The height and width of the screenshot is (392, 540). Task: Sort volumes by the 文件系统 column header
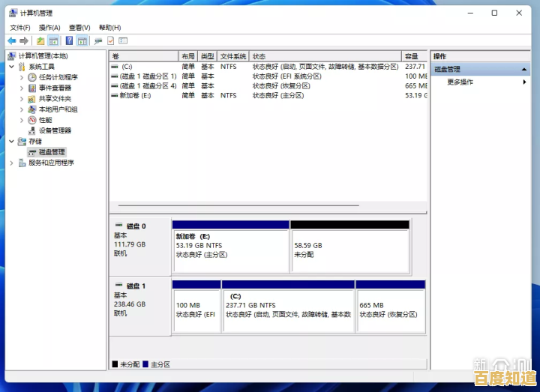point(233,56)
